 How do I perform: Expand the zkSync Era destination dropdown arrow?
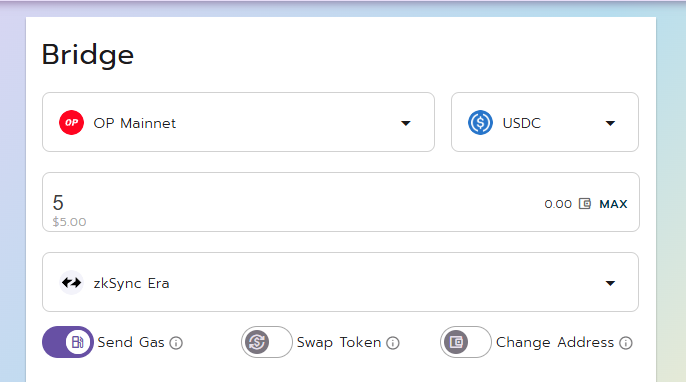(x=610, y=284)
